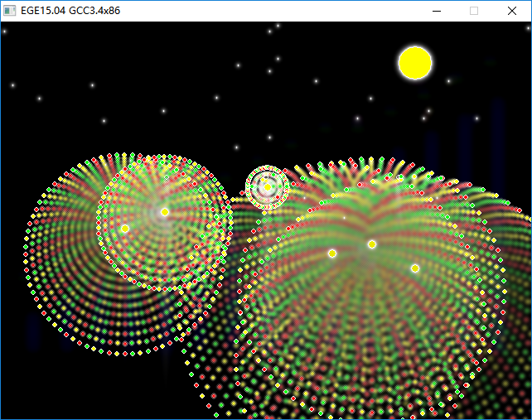Click the small ringed firework's yellow center
532x420 pixels.
pos(268,187)
